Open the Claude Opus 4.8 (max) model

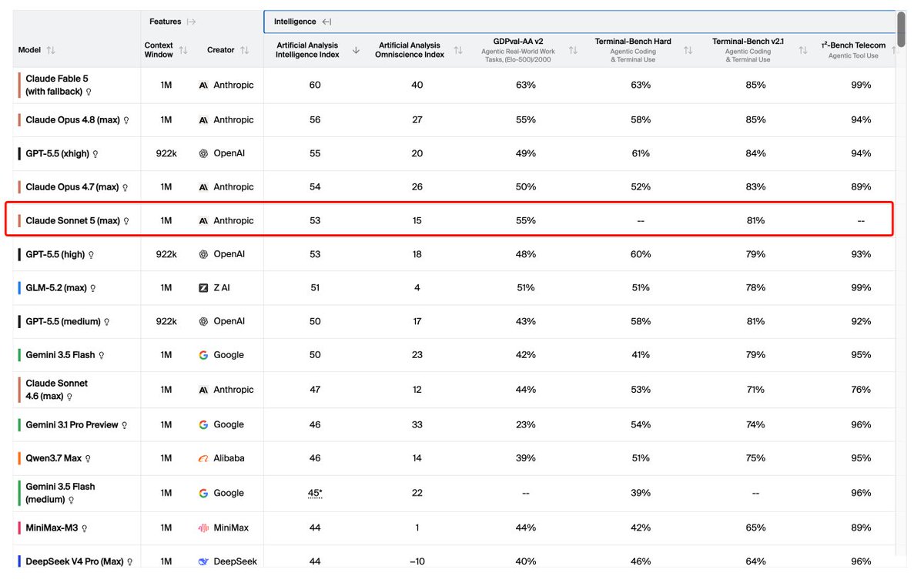[x=72, y=120]
